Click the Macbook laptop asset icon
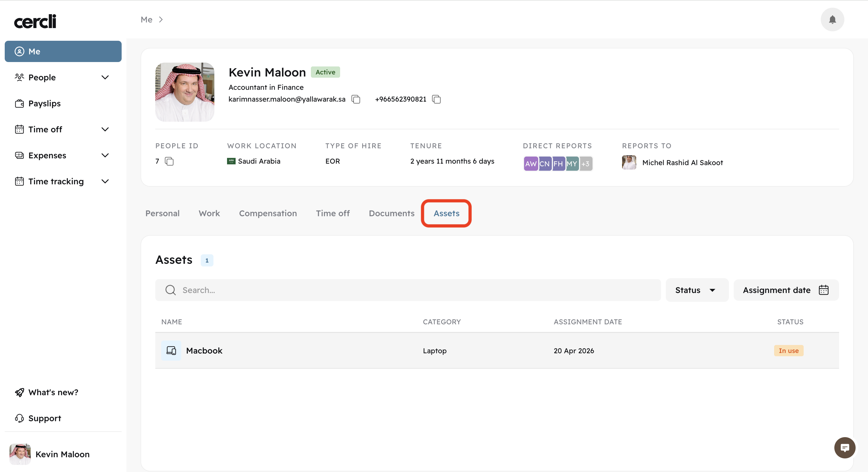868x472 pixels. pyautogui.click(x=171, y=351)
